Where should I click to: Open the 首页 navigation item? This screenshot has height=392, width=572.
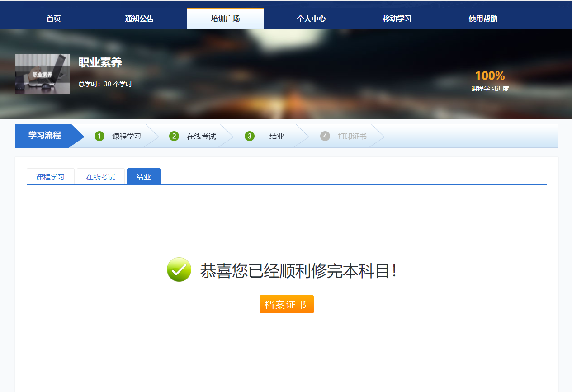(53, 19)
